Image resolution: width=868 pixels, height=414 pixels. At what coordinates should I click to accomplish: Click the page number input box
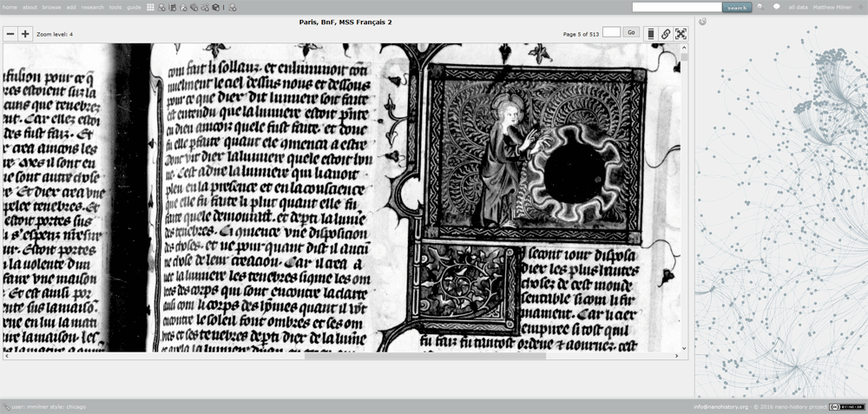pyautogui.click(x=611, y=32)
